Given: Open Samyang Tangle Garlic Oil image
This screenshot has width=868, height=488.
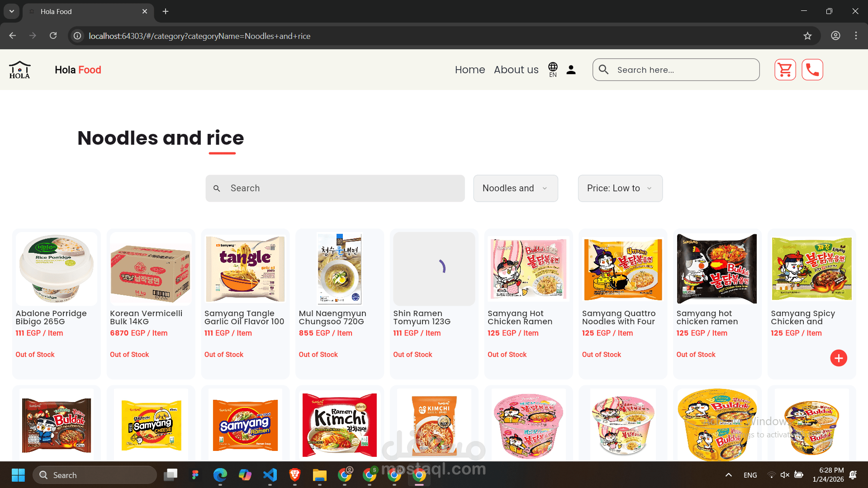Looking at the screenshot, I should click(245, 269).
